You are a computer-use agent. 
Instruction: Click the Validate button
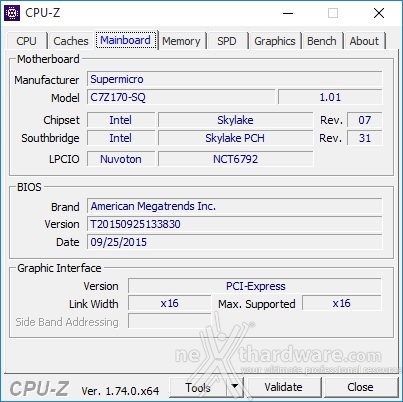[284, 387]
